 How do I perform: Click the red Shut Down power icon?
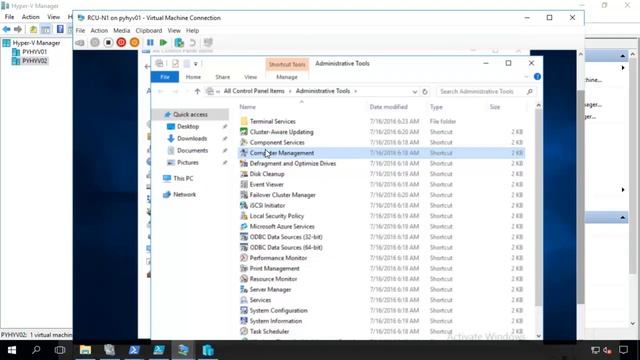pyautogui.click(x=121, y=42)
